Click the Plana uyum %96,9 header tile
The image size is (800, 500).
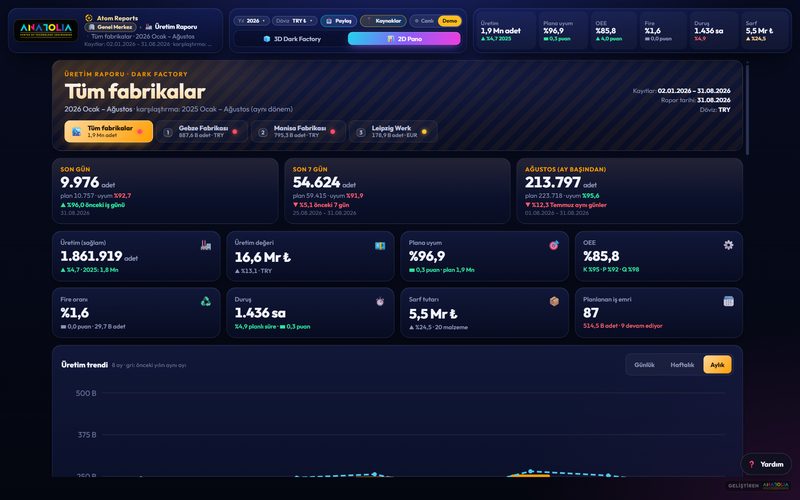coord(563,31)
